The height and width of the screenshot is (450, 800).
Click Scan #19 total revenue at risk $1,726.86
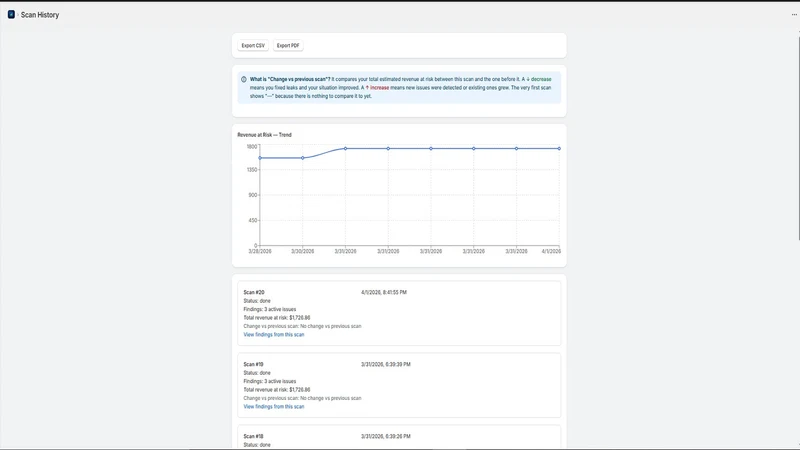[277, 389]
